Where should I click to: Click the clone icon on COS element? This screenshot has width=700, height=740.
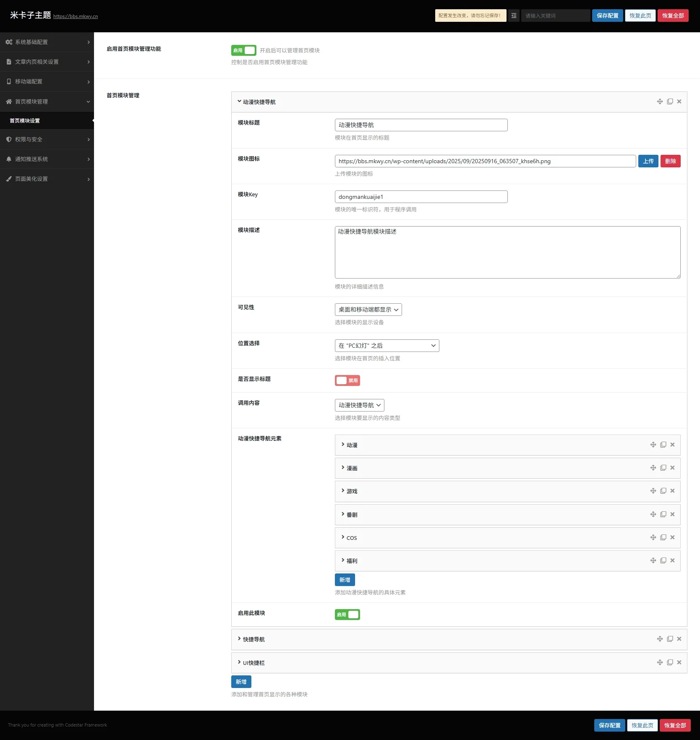pos(663,537)
